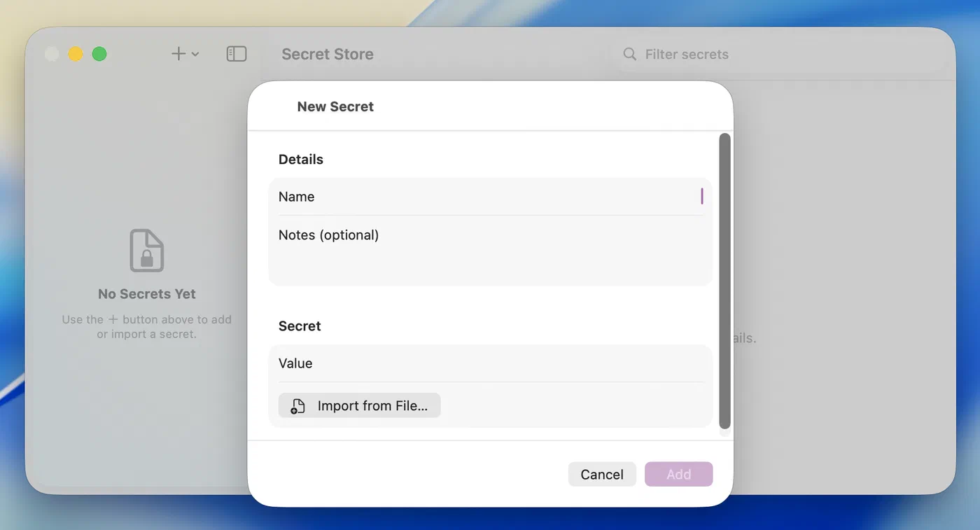The image size is (980, 530).
Task: Click the yellow minimize window button
Action: click(x=76, y=54)
